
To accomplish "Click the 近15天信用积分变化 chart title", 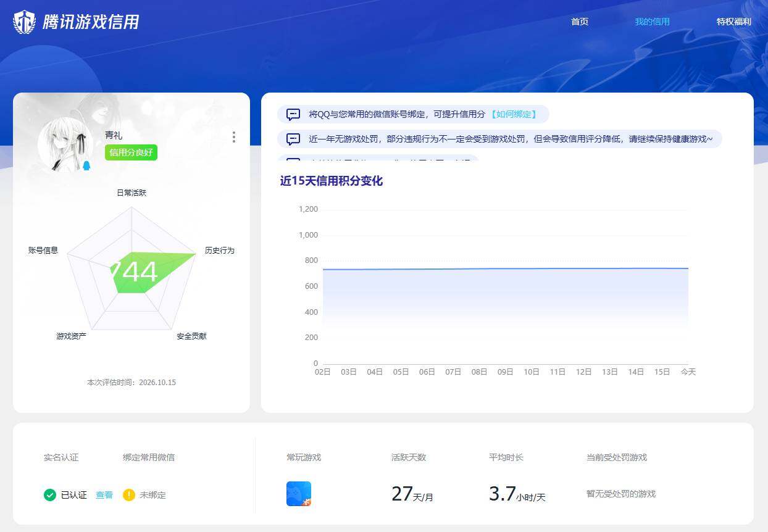I will pyautogui.click(x=332, y=181).
